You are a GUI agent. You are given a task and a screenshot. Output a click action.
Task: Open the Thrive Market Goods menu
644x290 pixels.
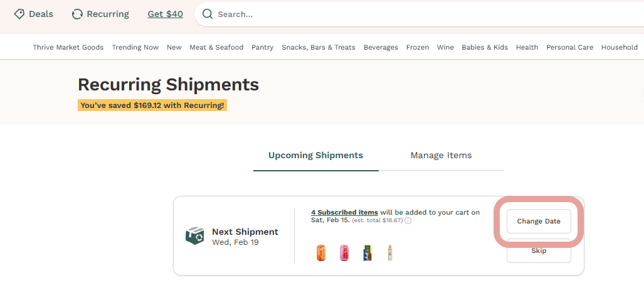tap(68, 47)
